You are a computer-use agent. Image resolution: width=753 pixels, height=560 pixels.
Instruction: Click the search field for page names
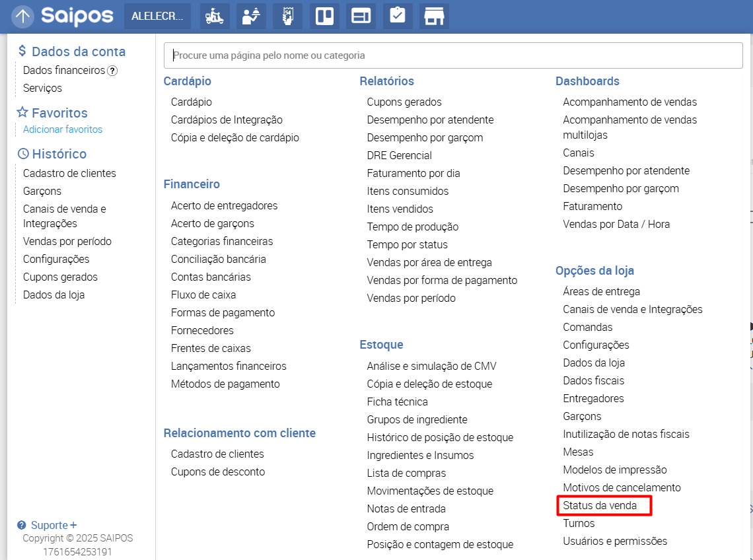coord(453,55)
